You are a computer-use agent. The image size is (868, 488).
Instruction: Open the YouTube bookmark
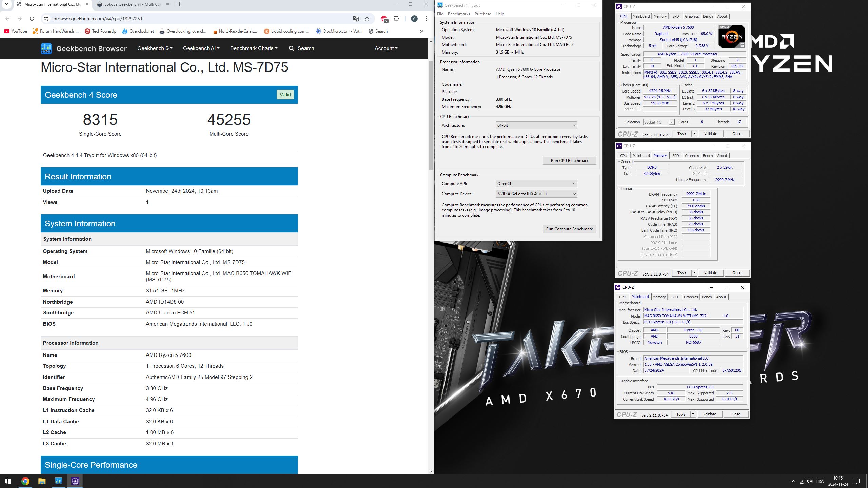click(16, 31)
